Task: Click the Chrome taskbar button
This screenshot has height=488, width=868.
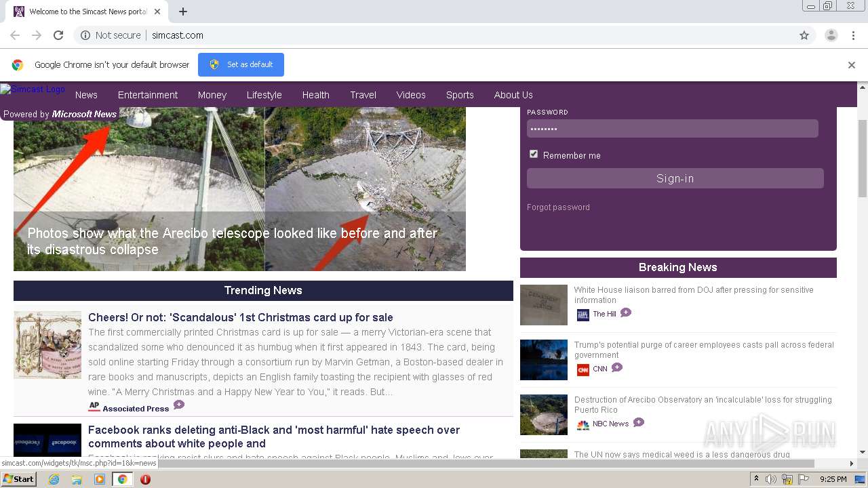Action: [x=122, y=479]
